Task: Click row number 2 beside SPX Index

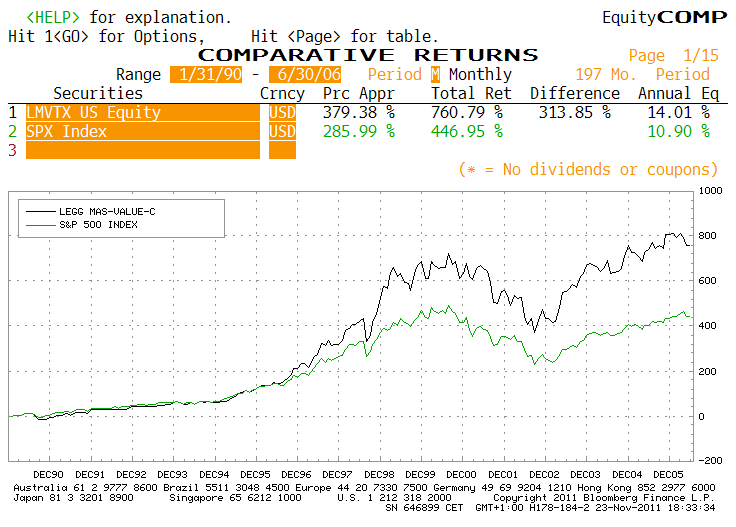Action: [13, 131]
